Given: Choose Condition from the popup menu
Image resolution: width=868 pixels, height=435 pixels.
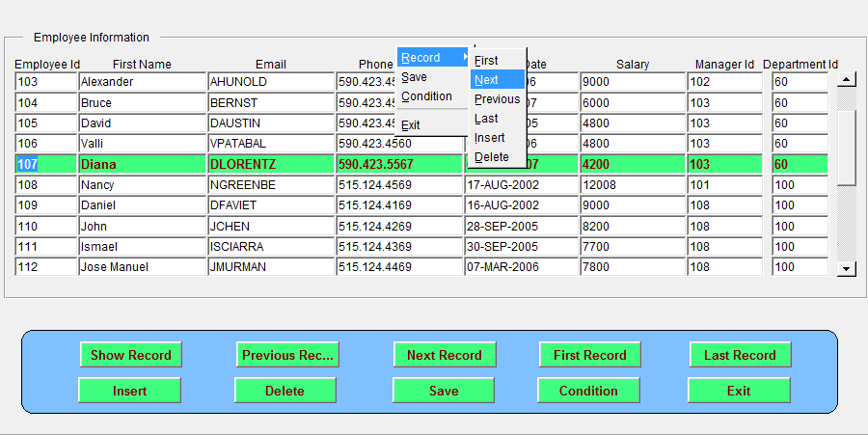Looking at the screenshot, I should click(x=433, y=96).
